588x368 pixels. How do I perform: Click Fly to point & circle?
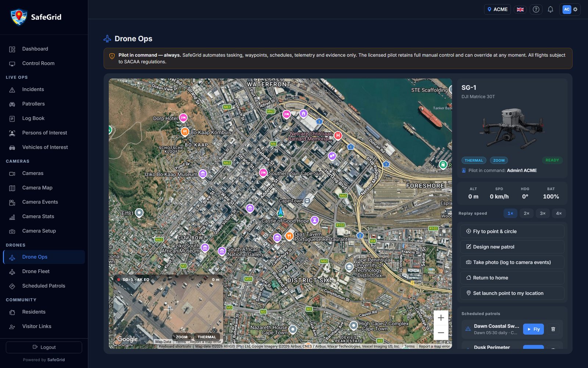512,231
